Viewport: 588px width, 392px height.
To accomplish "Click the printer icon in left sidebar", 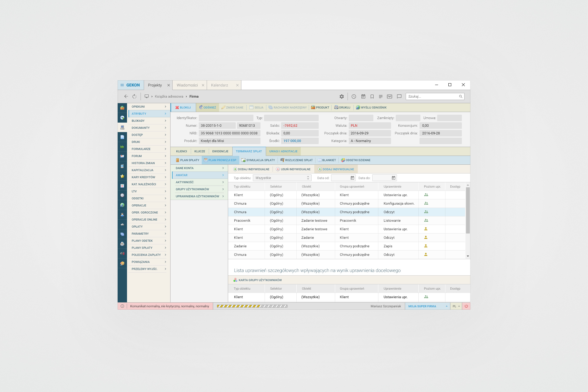I will pyautogui.click(x=122, y=244).
